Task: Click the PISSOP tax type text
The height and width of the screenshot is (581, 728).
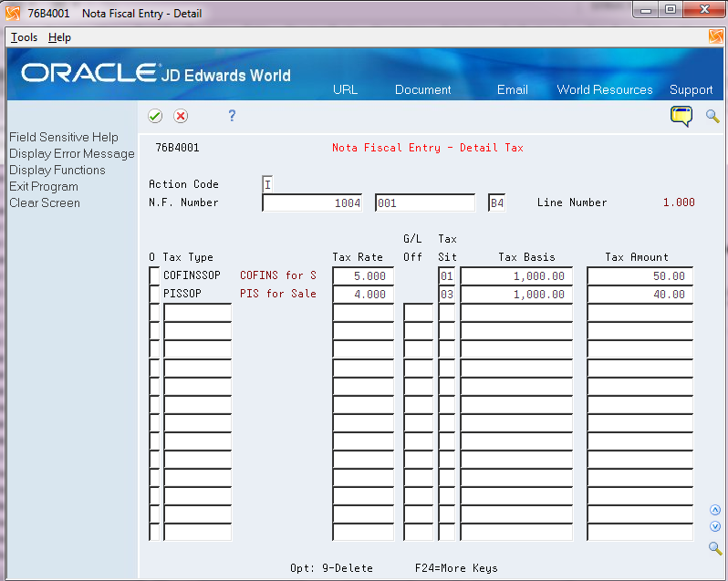Action: (182, 294)
